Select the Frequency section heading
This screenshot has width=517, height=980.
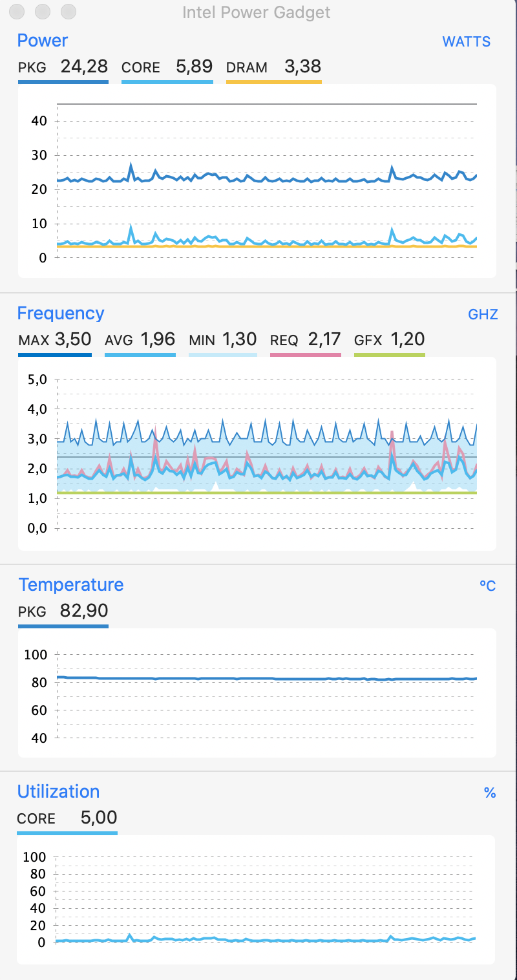pos(61,313)
